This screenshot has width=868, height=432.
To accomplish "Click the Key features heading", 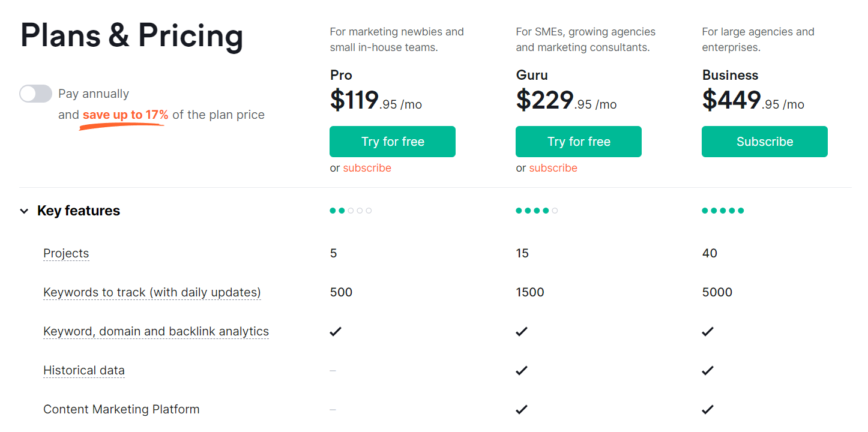I will click(x=79, y=211).
